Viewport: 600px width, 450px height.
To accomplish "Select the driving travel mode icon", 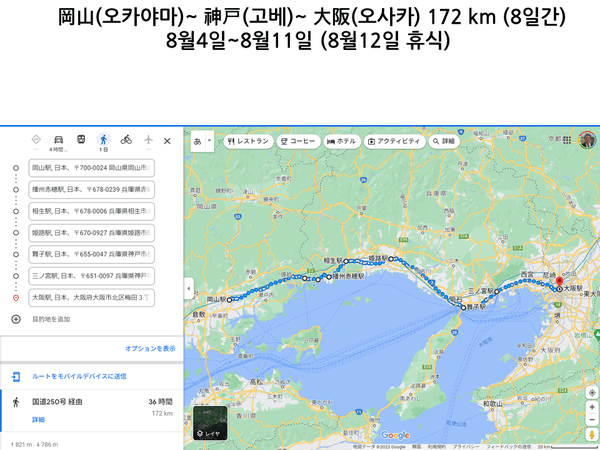I will pyautogui.click(x=58, y=140).
